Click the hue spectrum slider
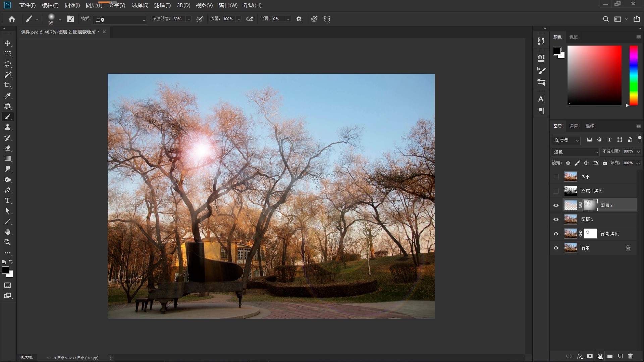644x362 pixels. tap(633, 75)
